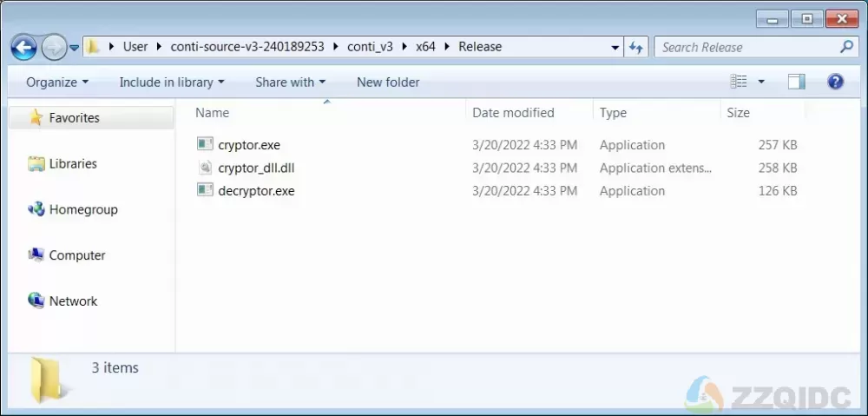The height and width of the screenshot is (416, 868).
Task: Click the decryptor.exe application icon
Action: point(205,190)
